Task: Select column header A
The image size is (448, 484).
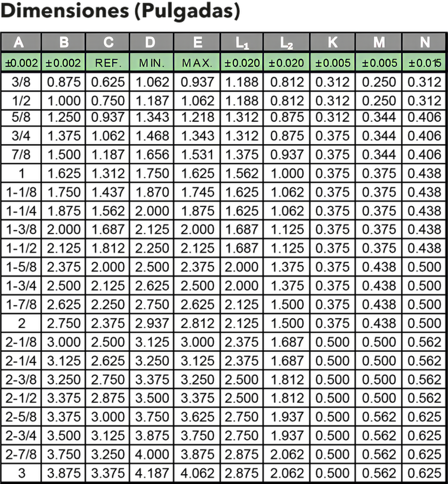Action: point(21,42)
